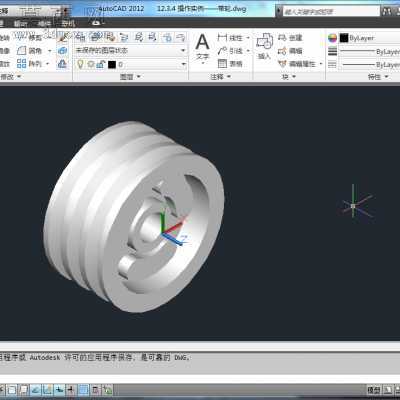Click black color swatch in layer 0 row
The width and height of the screenshot is (400, 400).
[112, 64]
